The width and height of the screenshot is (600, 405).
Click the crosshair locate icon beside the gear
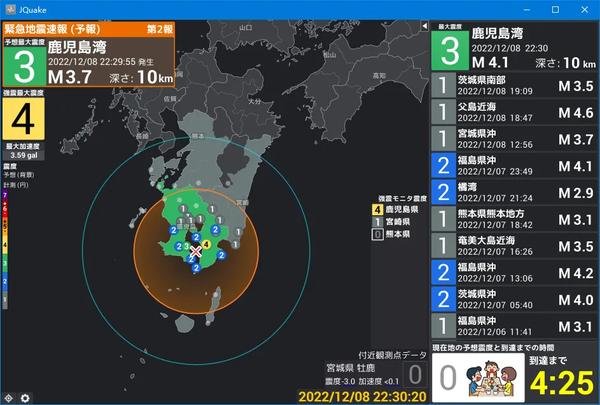tap(8, 398)
